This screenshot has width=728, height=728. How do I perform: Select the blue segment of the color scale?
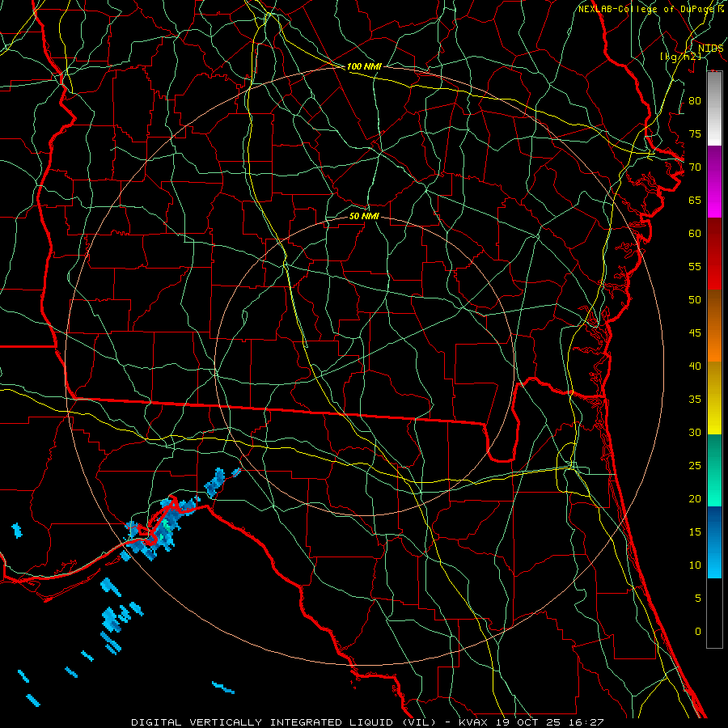pos(714,542)
